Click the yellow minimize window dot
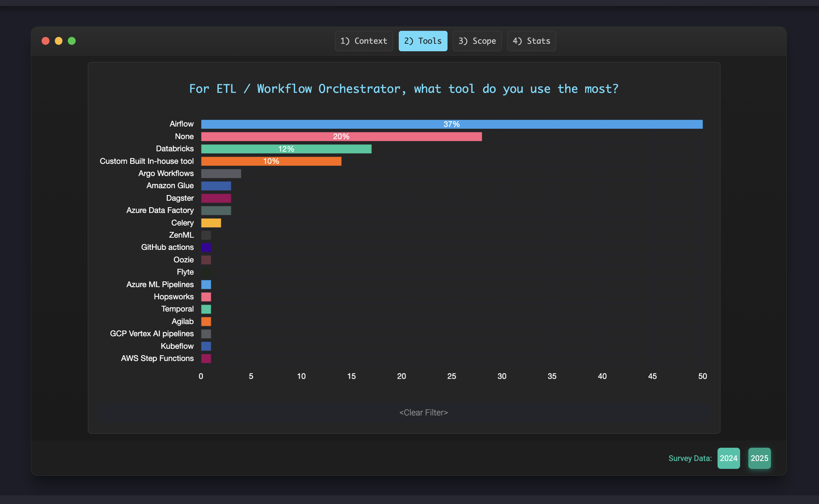819x504 pixels. [58, 41]
